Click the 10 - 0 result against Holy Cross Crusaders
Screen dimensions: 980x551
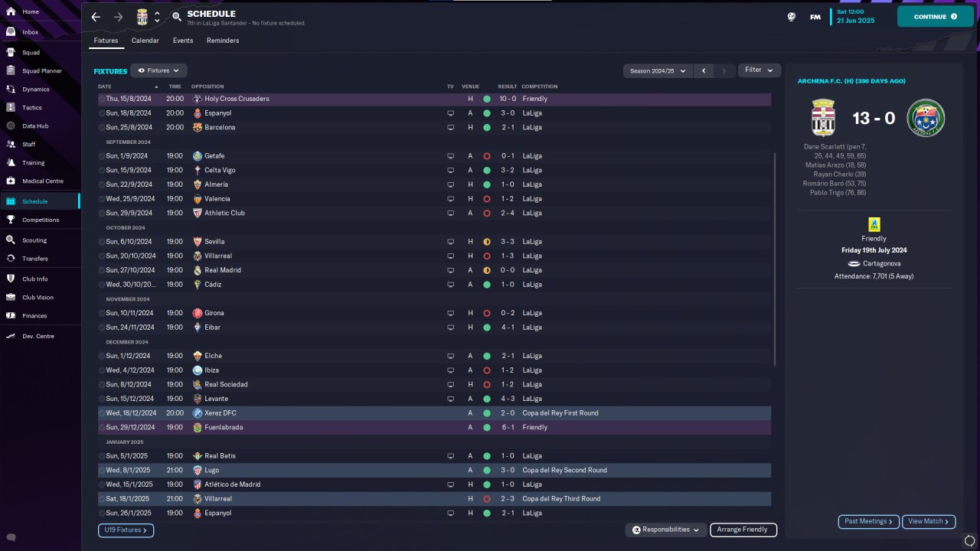tap(508, 99)
